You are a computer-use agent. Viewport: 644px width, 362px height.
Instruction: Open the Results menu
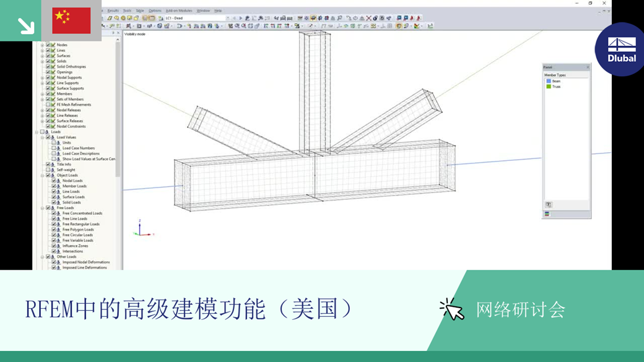coord(113,11)
